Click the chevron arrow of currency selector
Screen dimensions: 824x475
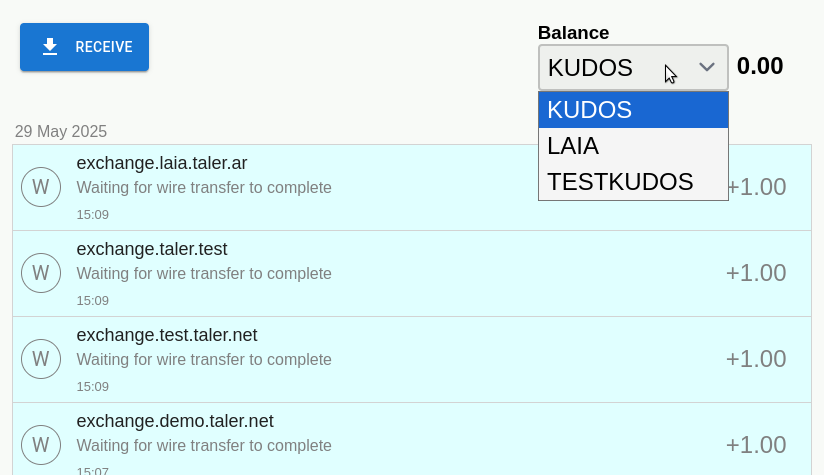[x=707, y=67]
